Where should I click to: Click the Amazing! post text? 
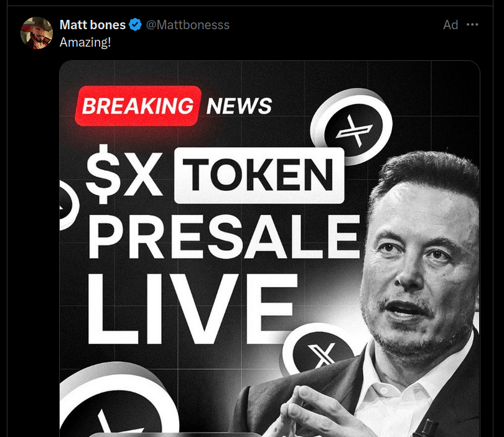point(85,42)
